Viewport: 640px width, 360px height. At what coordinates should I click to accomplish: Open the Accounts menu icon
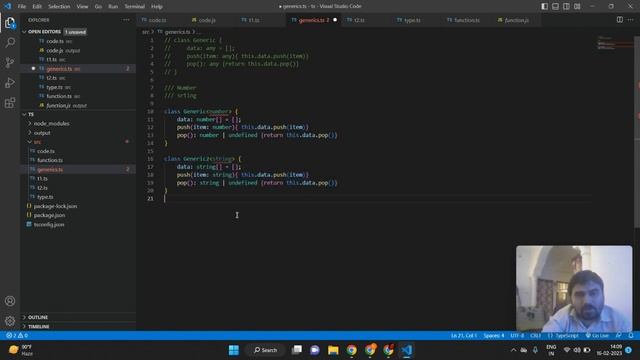[x=10, y=301]
